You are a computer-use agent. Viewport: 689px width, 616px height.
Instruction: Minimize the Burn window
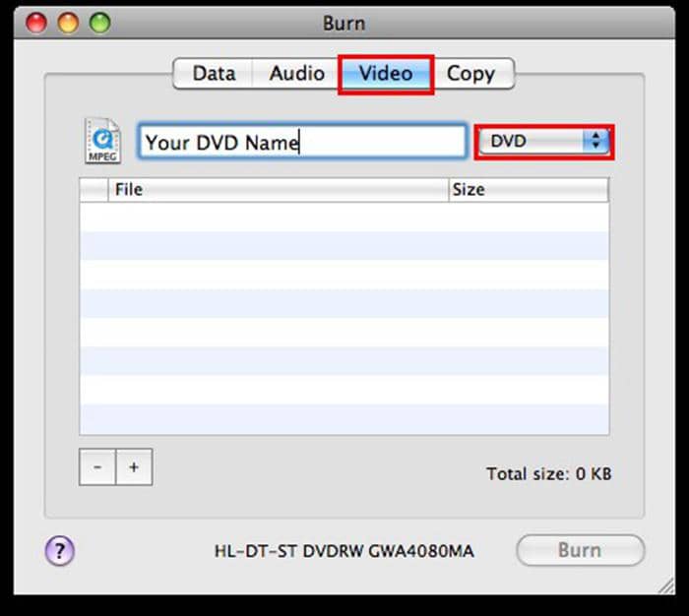coord(68,23)
